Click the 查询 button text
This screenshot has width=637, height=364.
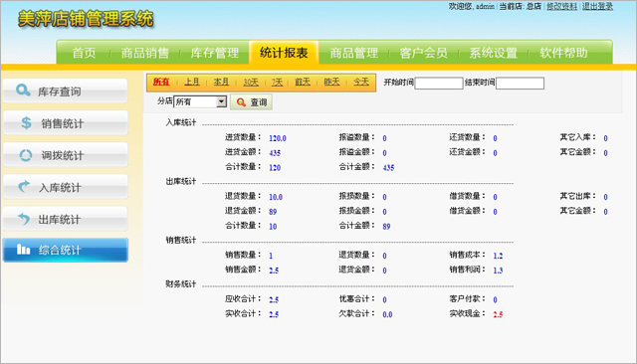pyautogui.click(x=259, y=102)
